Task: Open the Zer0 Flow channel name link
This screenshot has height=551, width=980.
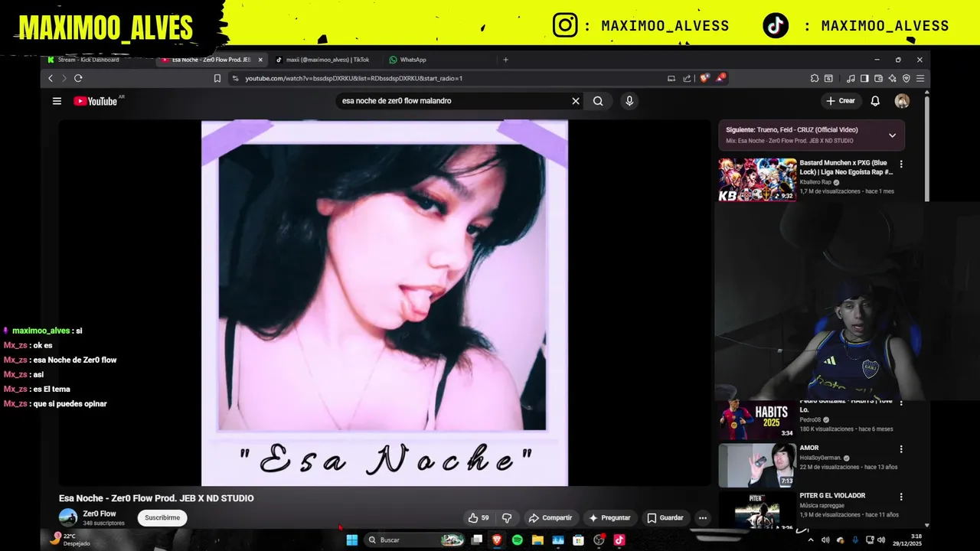Action: (x=100, y=514)
